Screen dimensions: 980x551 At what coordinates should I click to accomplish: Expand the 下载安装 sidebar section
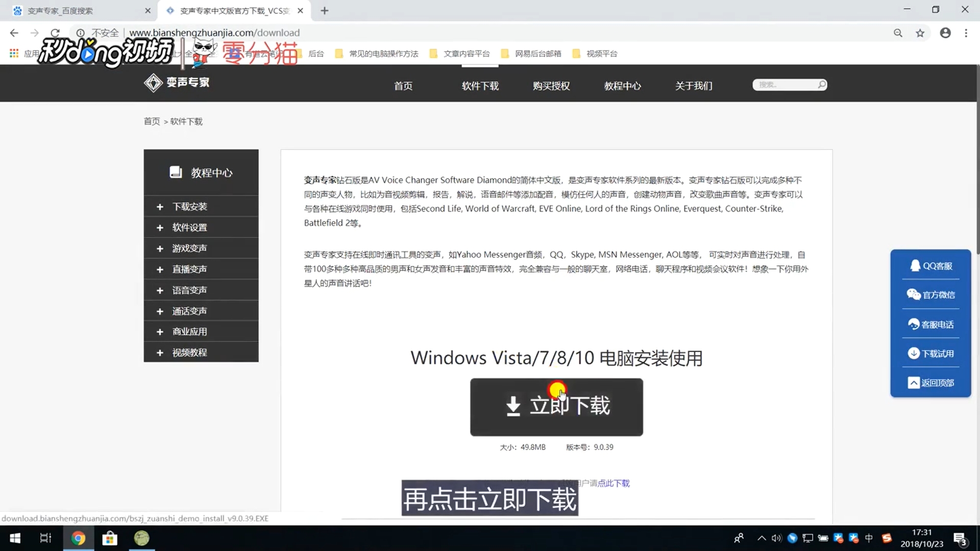click(x=201, y=207)
